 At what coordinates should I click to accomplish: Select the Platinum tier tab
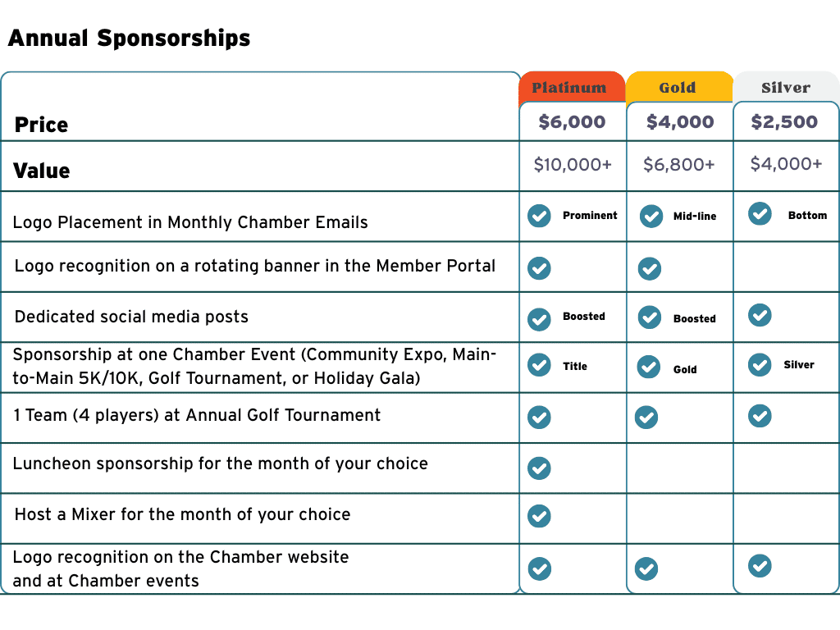569,88
